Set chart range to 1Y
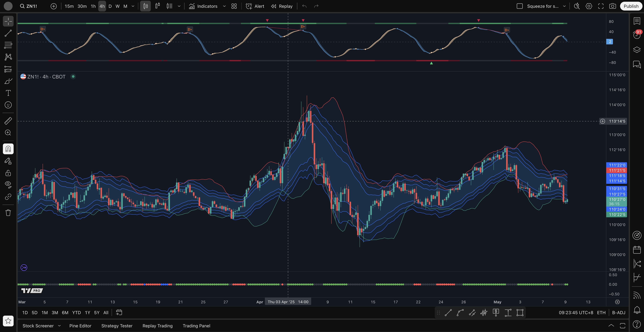This screenshot has width=644, height=332. 87,313
